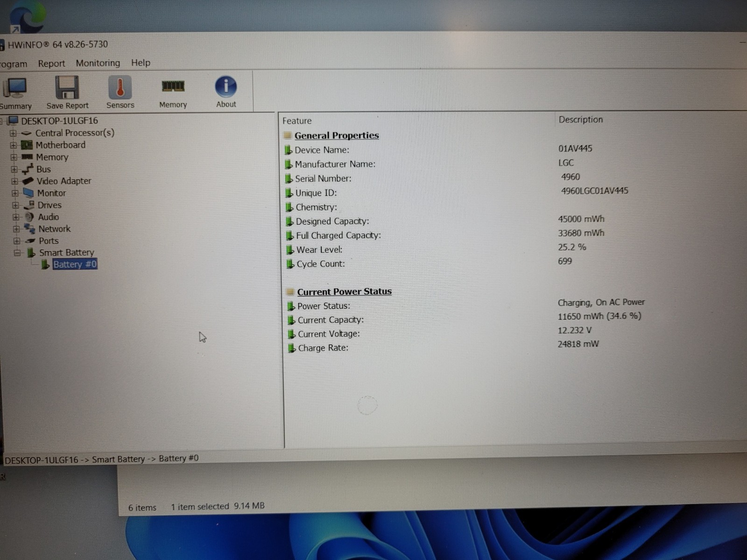
Task: Select Network in the device tree
Action: [55, 229]
